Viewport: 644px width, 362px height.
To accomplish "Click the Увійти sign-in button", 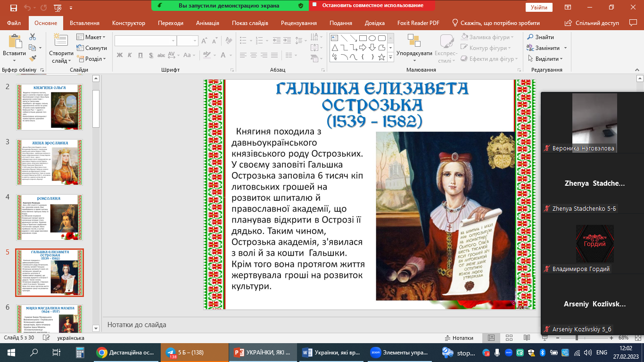I will 538,8.
